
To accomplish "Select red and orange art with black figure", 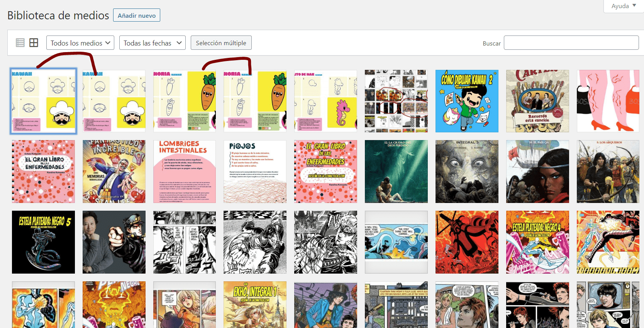I will pyautogui.click(x=467, y=242).
